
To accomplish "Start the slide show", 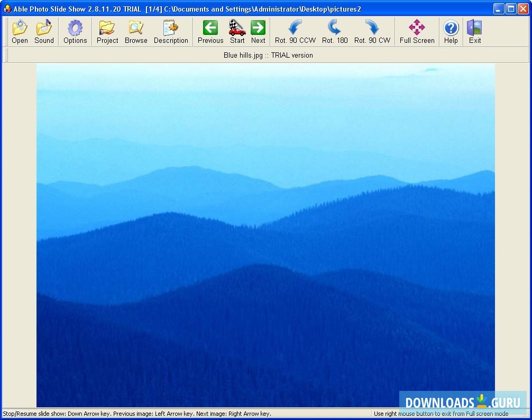I will [x=237, y=31].
